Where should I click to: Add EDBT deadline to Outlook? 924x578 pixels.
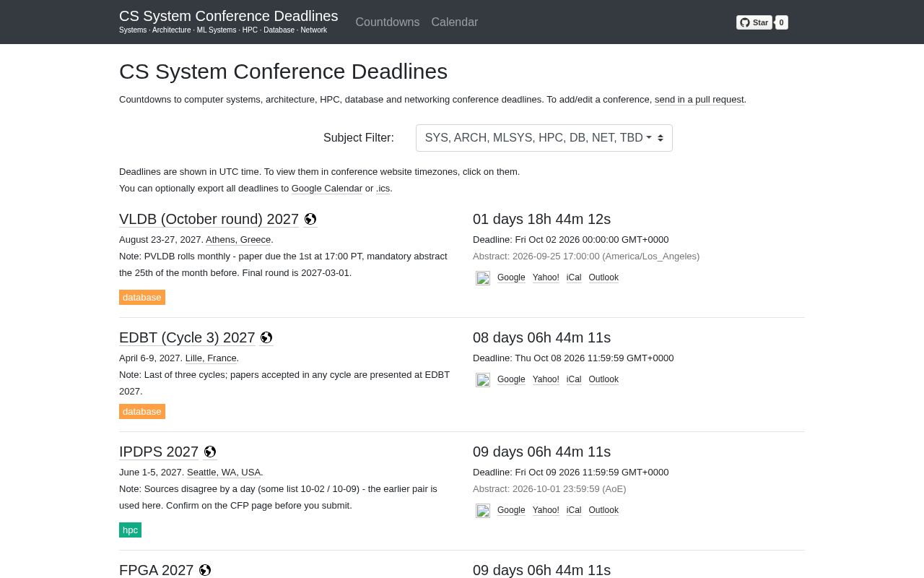pyautogui.click(x=603, y=379)
